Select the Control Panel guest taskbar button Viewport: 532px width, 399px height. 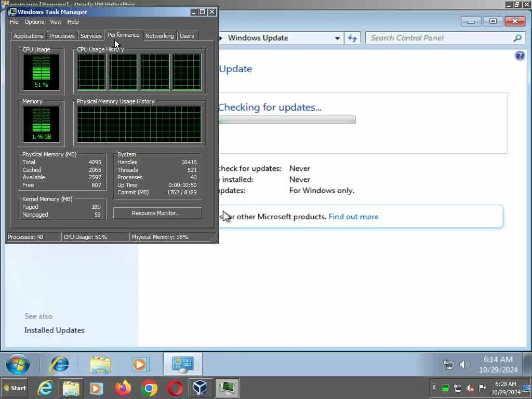point(182,364)
